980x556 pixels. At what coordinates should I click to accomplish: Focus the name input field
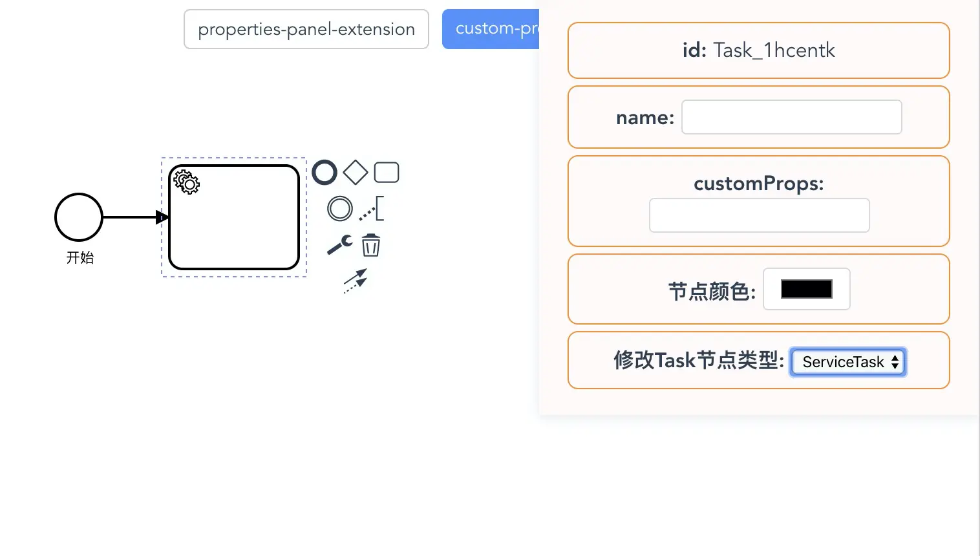pos(791,117)
